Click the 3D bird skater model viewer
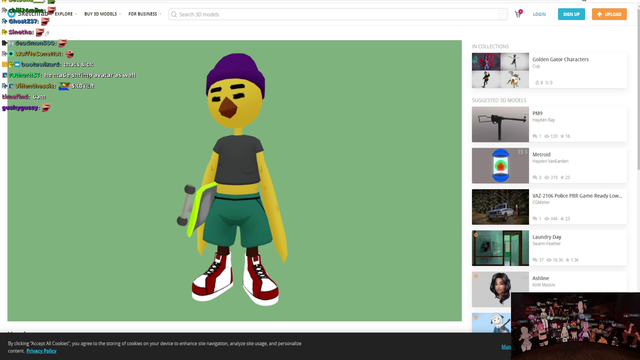640x360 pixels. [234, 180]
